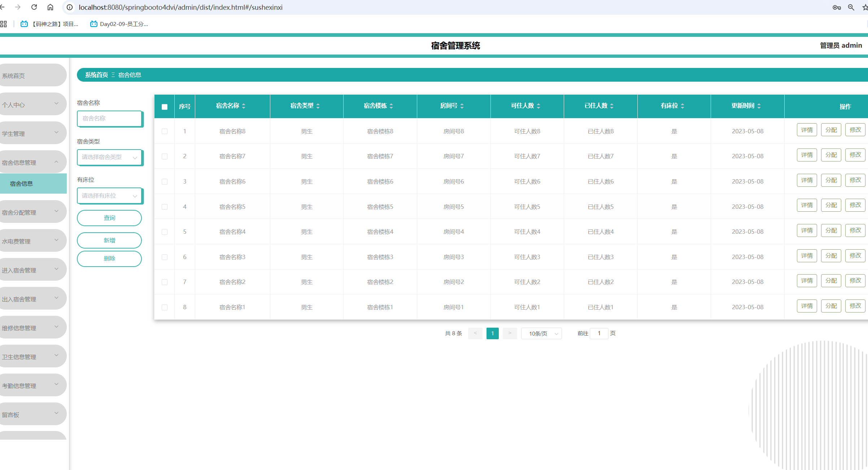Toggle select-all checkbox in table header
Image resolution: width=868 pixels, height=470 pixels.
point(165,107)
